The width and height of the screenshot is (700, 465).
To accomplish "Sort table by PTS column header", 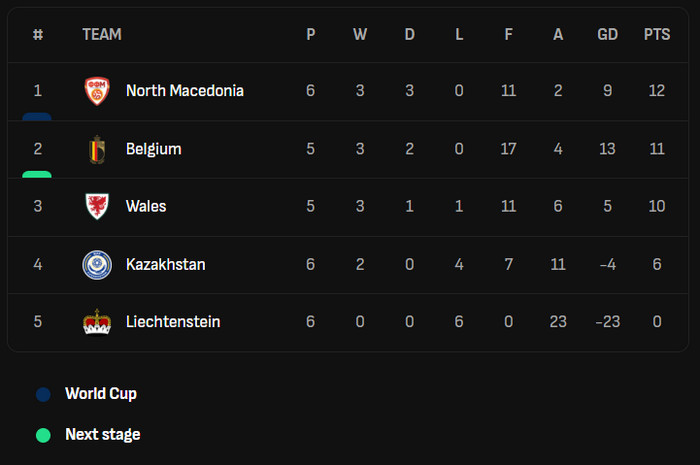I will [657, 35].
